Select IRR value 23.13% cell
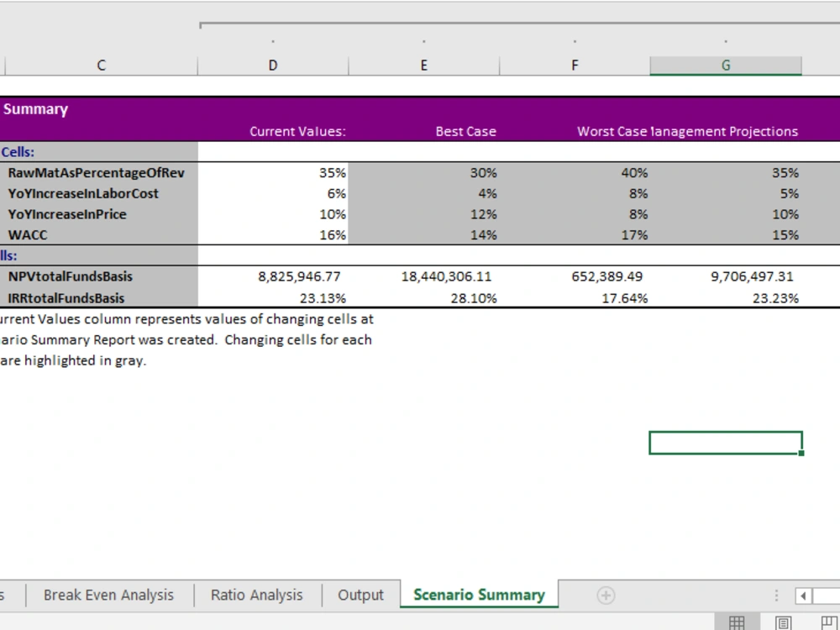The height and width of the screenshot is (630, 840). coord(273,298)
